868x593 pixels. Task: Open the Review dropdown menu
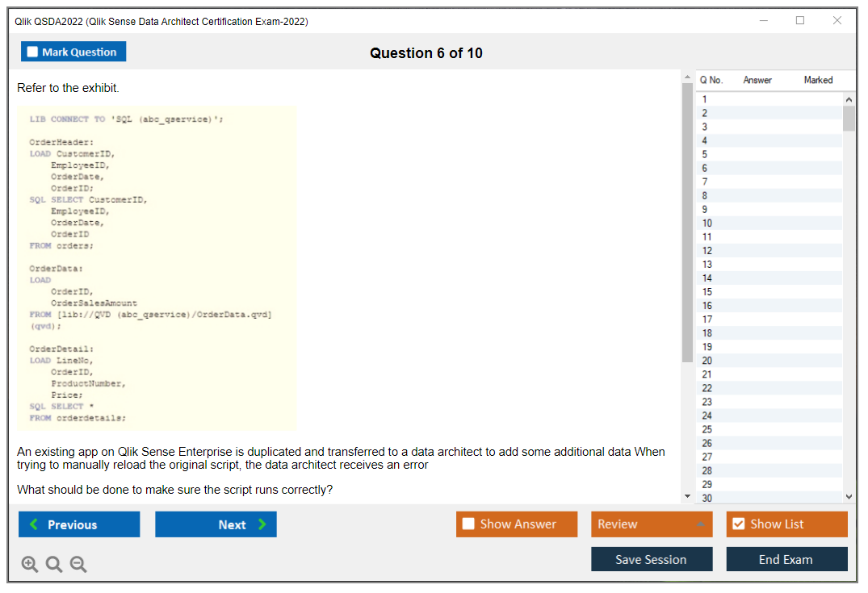tap(652, 524)
